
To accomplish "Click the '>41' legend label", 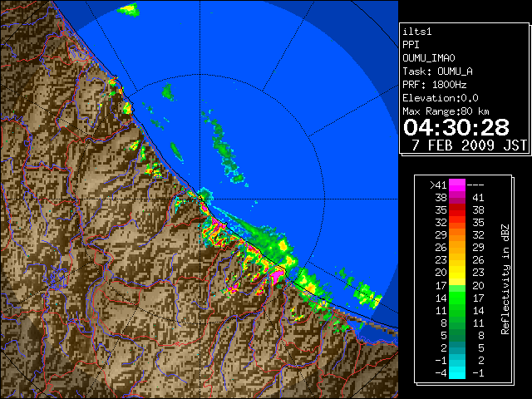I will pos(438,185).
